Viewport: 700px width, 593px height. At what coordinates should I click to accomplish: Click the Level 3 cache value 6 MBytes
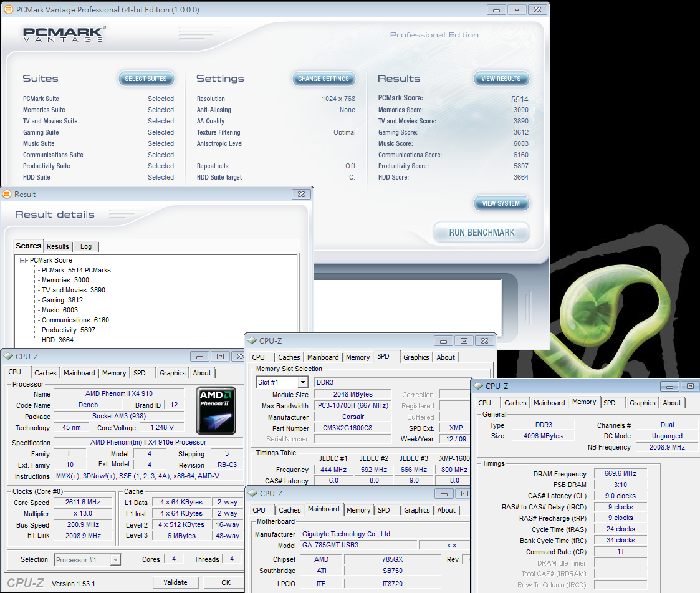click(x=181, y=536)
